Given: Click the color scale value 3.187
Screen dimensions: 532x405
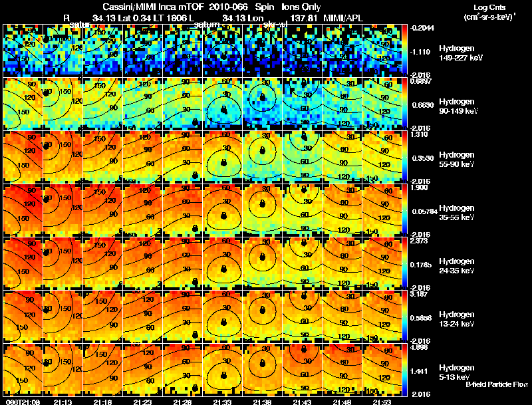Looking at the screenshot, I should coord(420,294).
